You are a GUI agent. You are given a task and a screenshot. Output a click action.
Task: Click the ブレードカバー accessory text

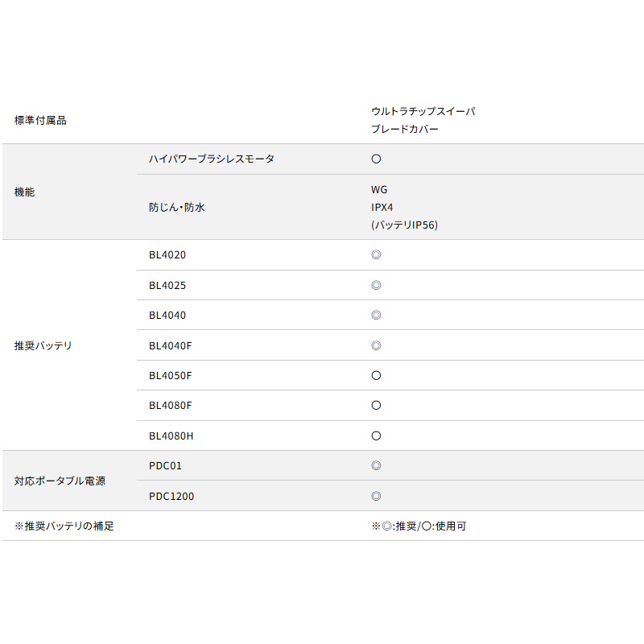405,129
